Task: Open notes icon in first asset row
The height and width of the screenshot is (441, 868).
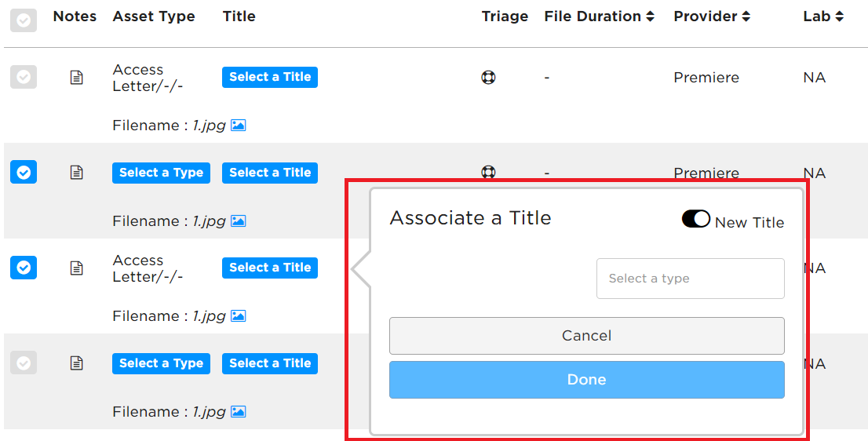Action: coord(77,78)
